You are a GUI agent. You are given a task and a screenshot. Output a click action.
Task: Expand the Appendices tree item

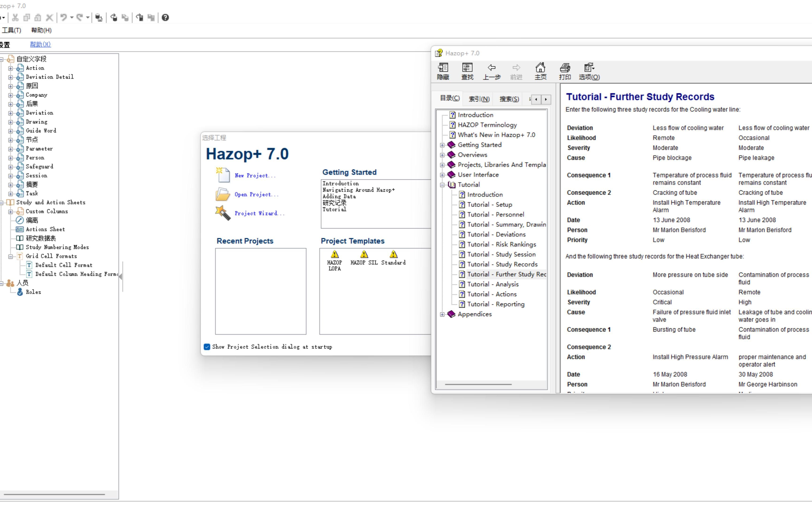pyautogui.click(x=443, y=314)
